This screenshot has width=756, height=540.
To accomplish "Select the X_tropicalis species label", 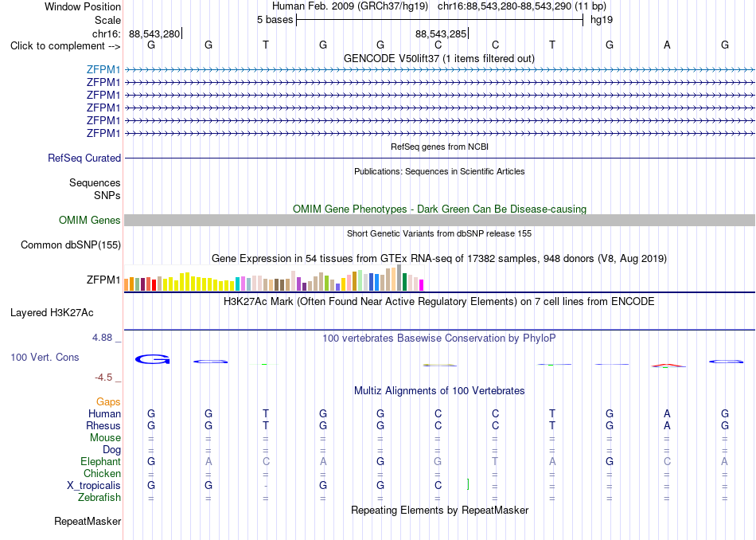I will point(94,486).
